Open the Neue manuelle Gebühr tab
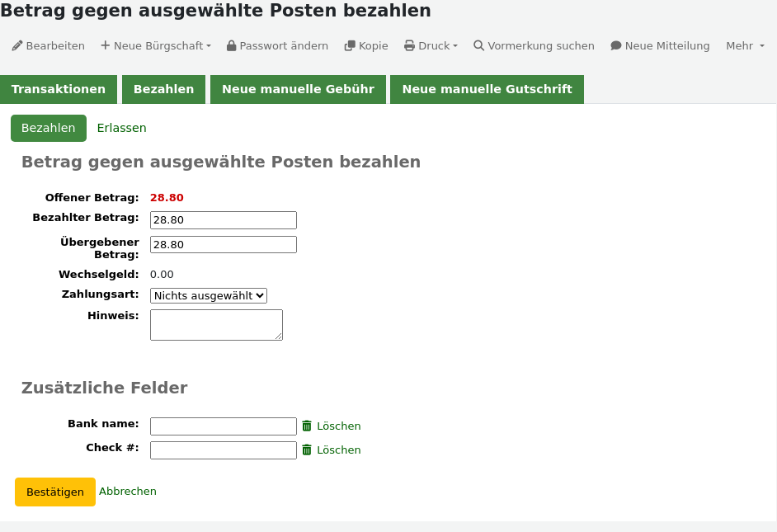 (x=299, y=89)
